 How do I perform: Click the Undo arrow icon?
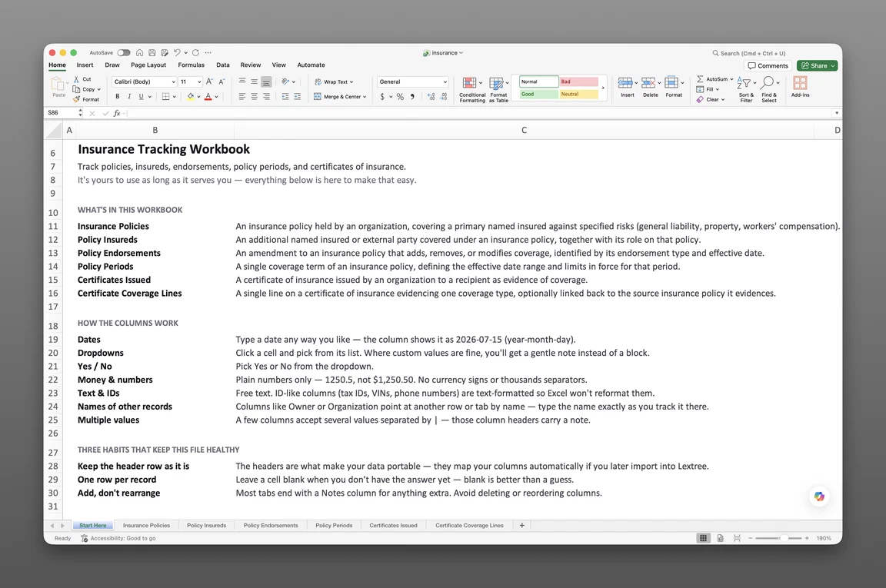click(x=177, y=52)
